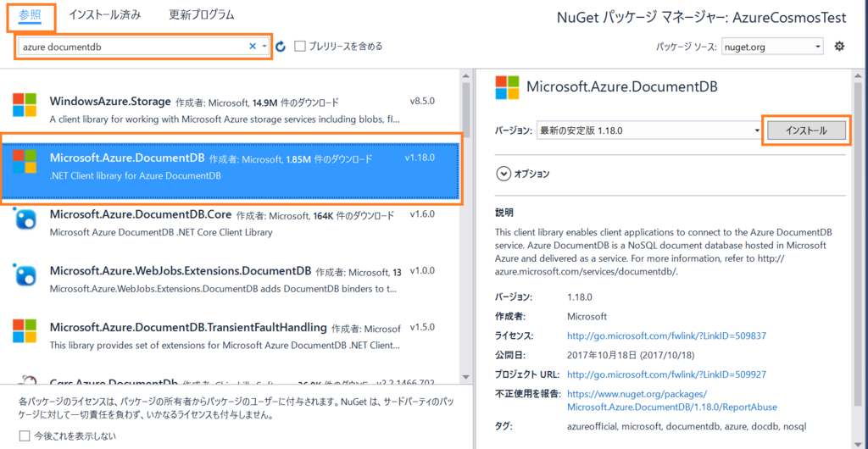Screen dimensions: 868x449
Task: Click the WindowsAzure.Storage package logo
Action: tap(25, 104)
